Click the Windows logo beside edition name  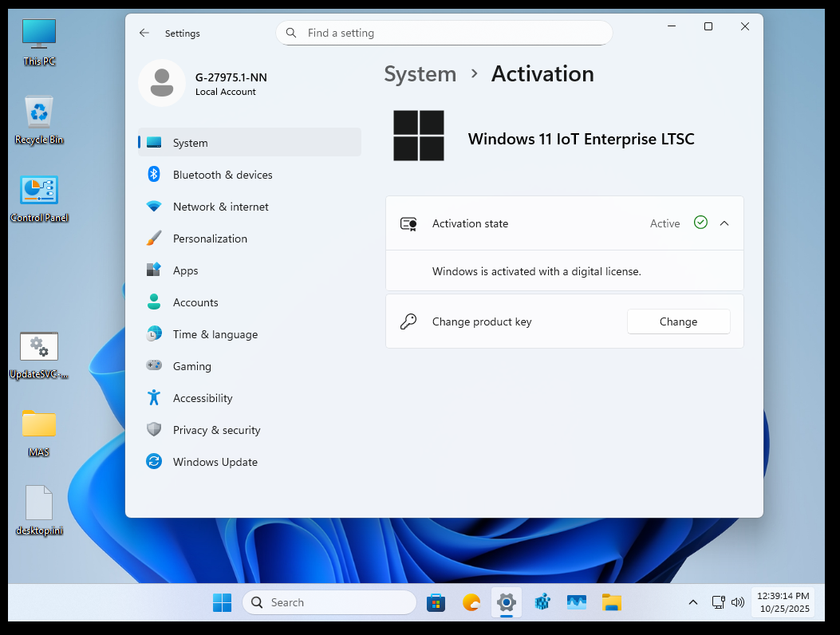pyautogui.click(x=419, y=136)
